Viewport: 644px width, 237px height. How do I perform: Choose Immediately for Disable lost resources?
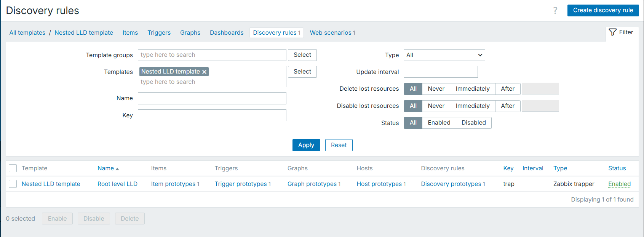coord(472,106)
